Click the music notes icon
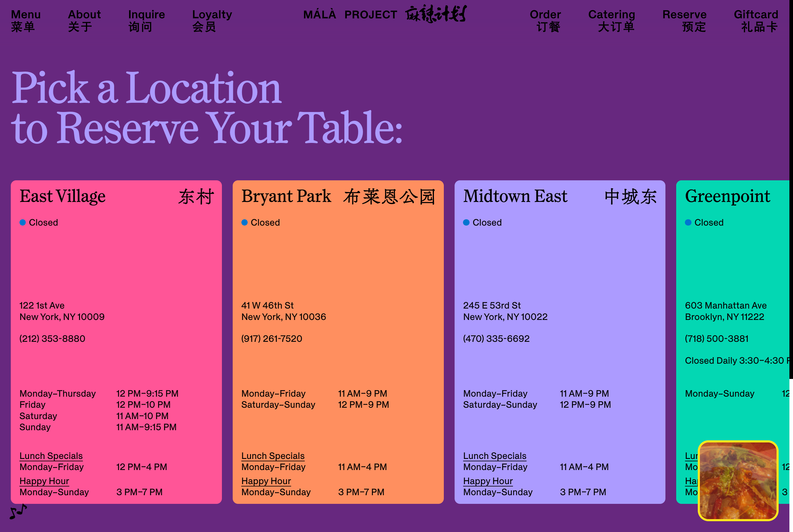The height and width of the screenshot is (532, 793). pyautogui.click(x=18, y=511)
